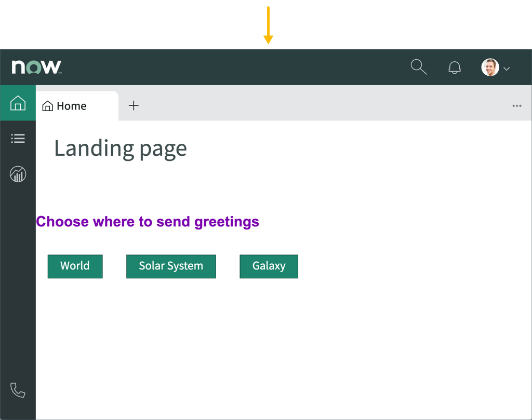Screen dimensions: 532x420
Task: Click the orange downward arrow above header
Action: pyautogui.click(x=268, y=25)
